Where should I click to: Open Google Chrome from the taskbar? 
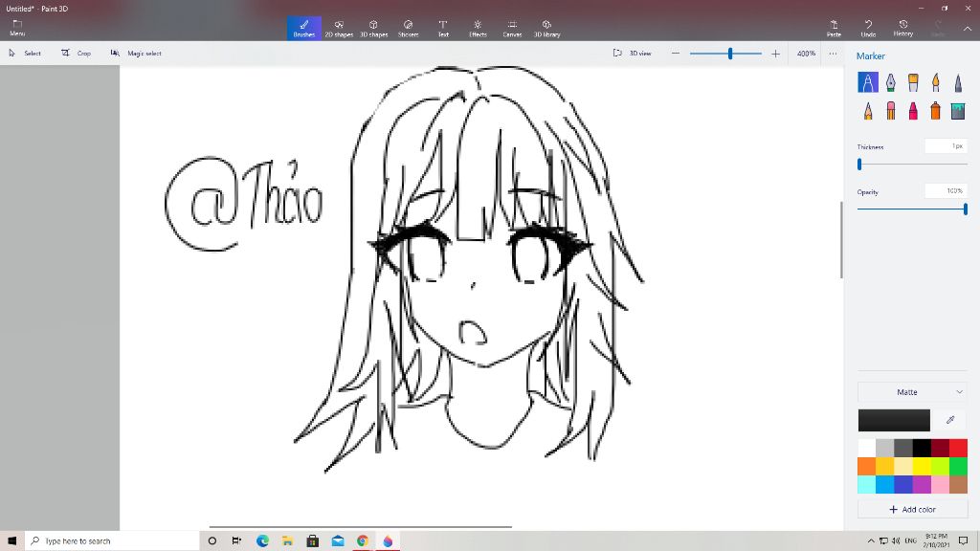pos(363,541)
